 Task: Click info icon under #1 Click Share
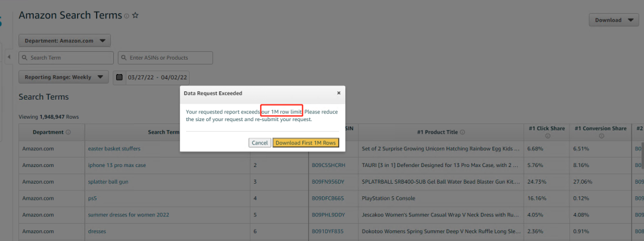pyautogui.click(x=547, y=136)
